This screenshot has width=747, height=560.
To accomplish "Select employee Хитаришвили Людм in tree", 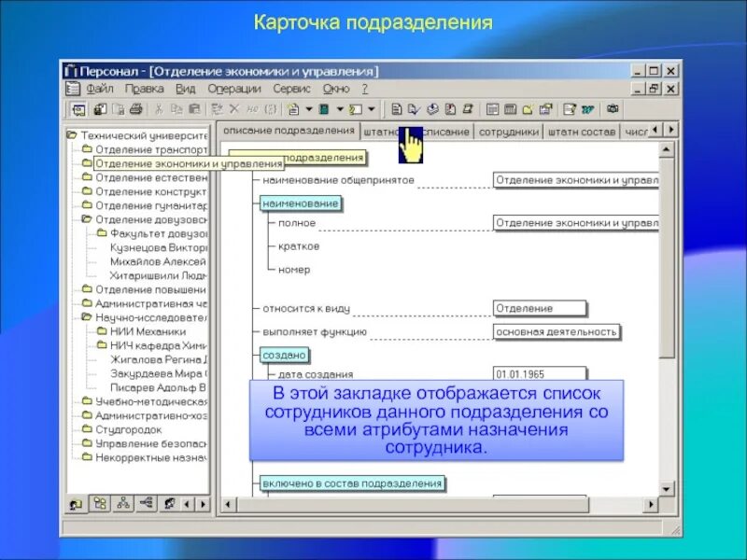I will [159, 275].
